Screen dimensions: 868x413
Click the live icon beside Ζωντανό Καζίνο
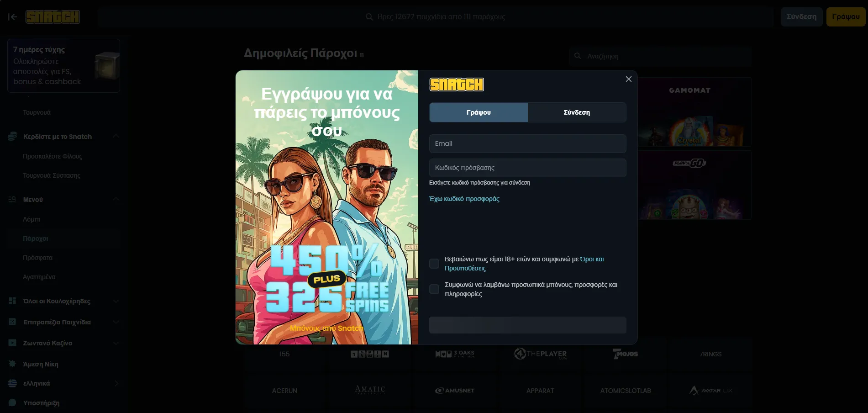[12, 343]
